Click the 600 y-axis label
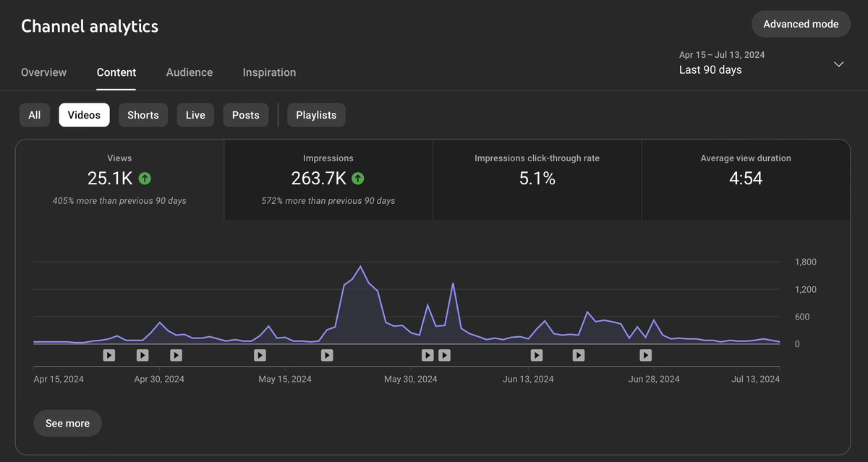Screen dimensions: 868x462 click(x=803, y=317)
